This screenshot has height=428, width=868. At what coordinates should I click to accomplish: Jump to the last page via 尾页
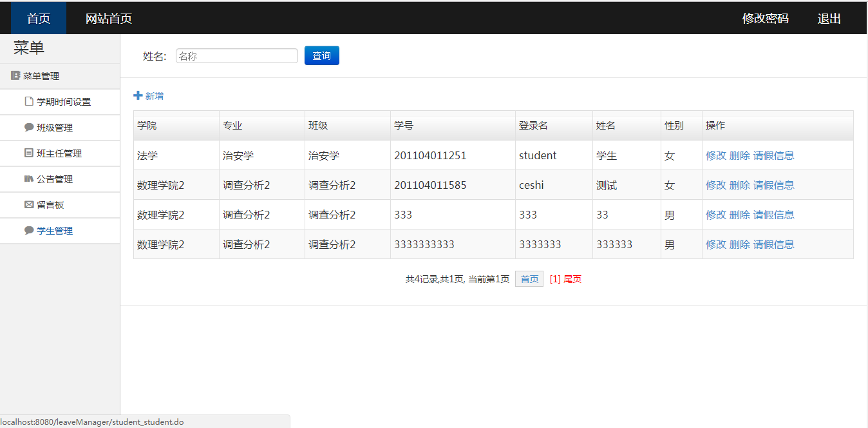click(x=572, y=279)
